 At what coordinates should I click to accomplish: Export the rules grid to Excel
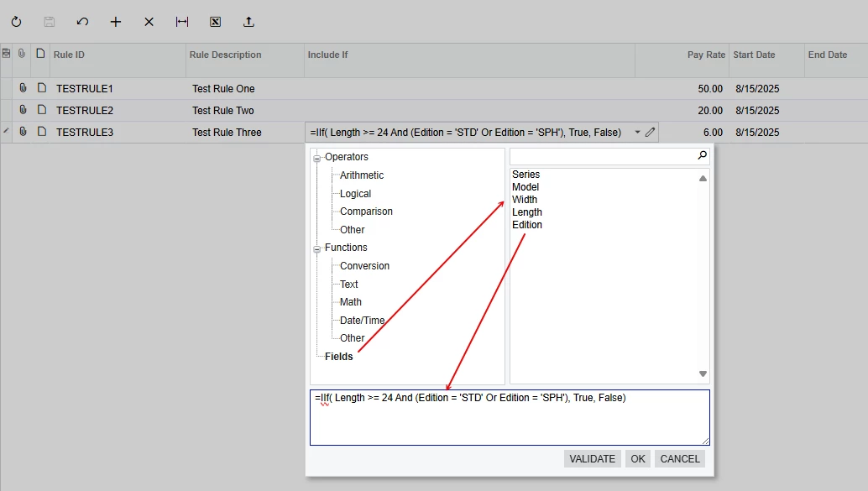pyautogui.click(x=215, y=22)
